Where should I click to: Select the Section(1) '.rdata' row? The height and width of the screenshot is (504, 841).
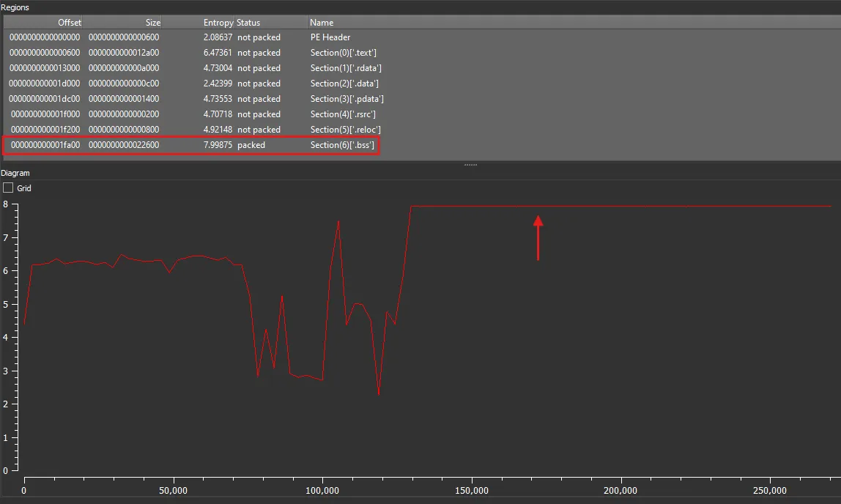pyautogui.click(x=345, y=68)
